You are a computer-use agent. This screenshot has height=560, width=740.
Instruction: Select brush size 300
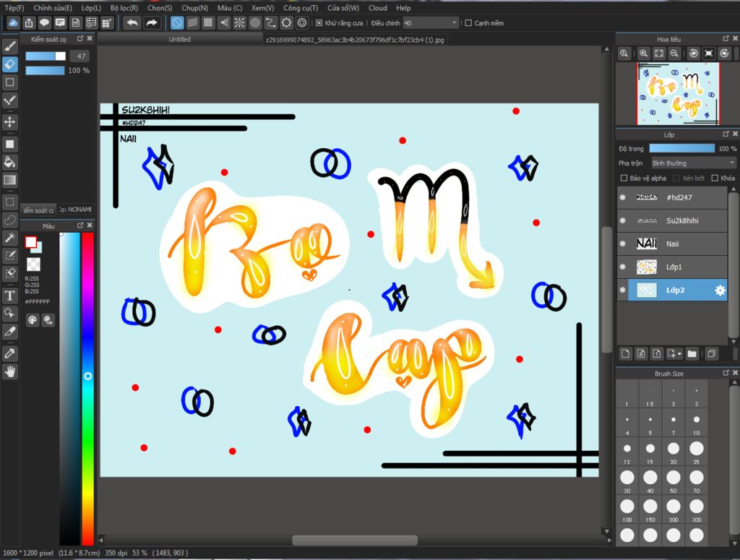pos(696,509)
